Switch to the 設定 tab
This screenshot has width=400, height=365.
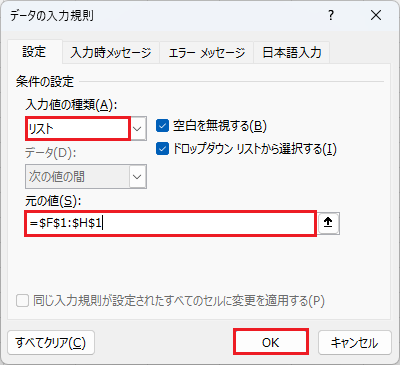tap(34, 52)
